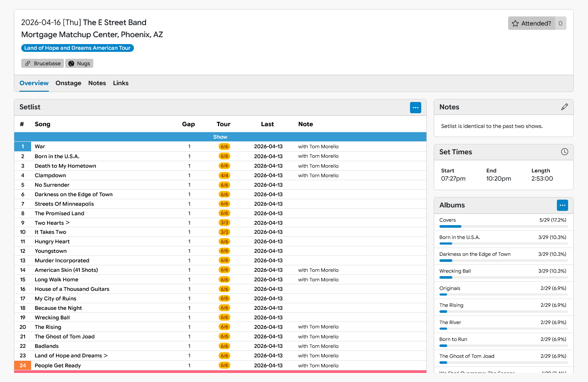Click the 4/4 tour badge for Clampdown
588x382 pixels.
coord(224,175)
